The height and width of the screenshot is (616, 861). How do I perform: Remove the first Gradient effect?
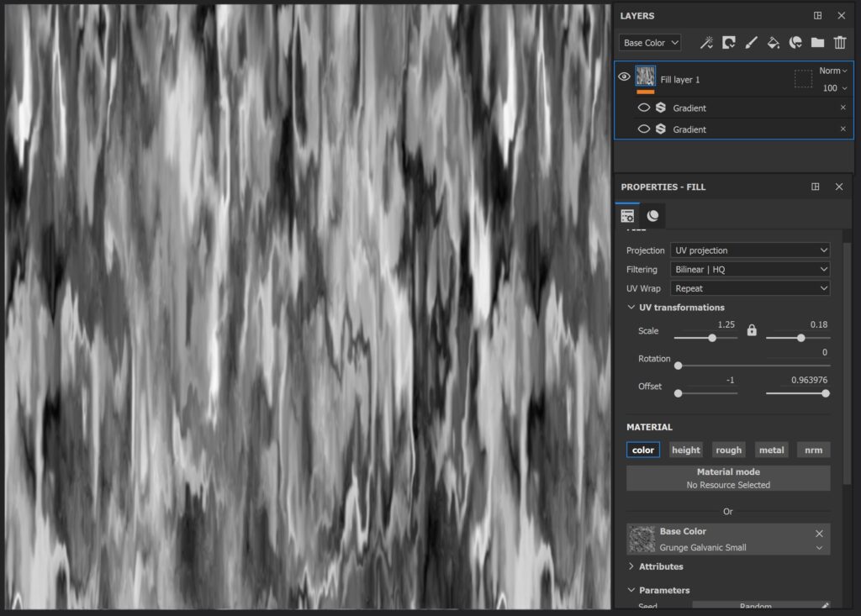point(843,108)
